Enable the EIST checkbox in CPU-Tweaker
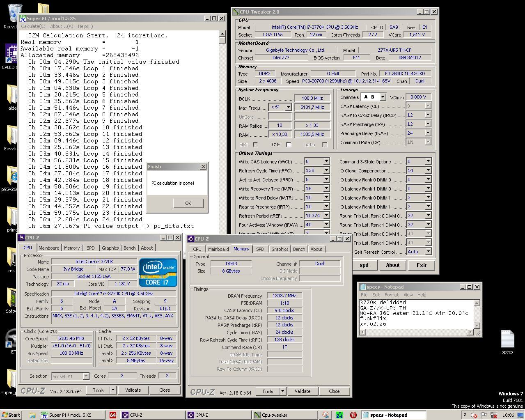525x420 pixels. click(255, 145)
